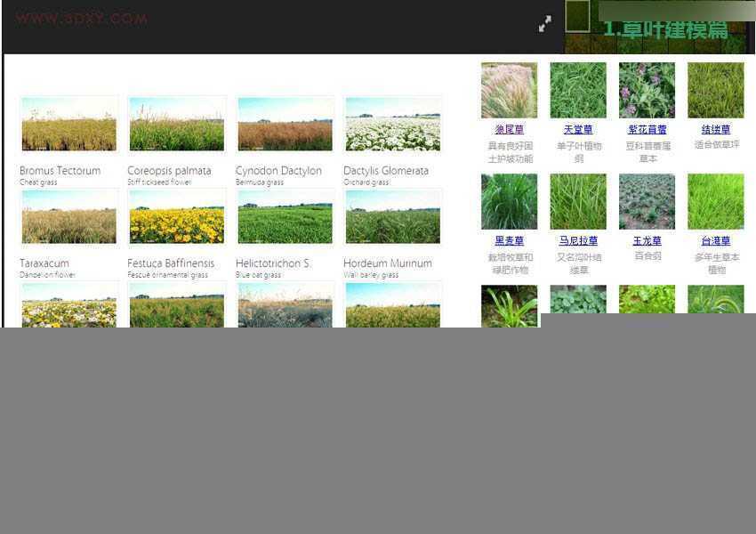View the 结缕草 lawn photo

click(x=716, y=90)
